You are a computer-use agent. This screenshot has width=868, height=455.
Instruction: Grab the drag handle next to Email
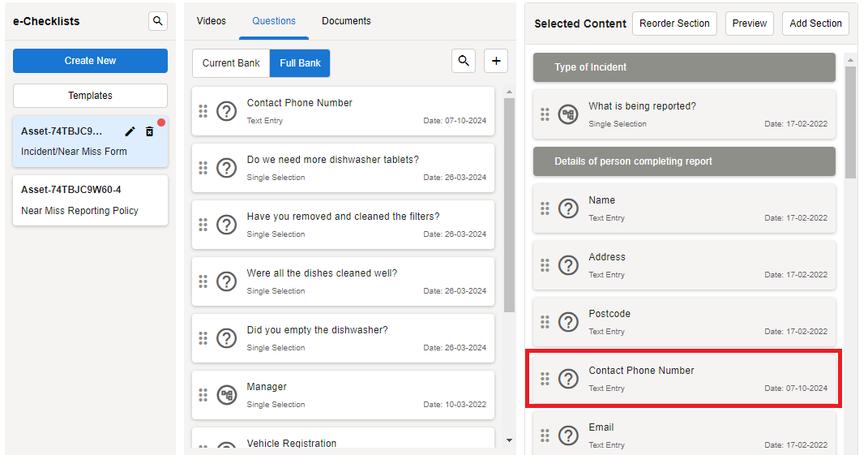pyautogui.click(x=545, y=436)
